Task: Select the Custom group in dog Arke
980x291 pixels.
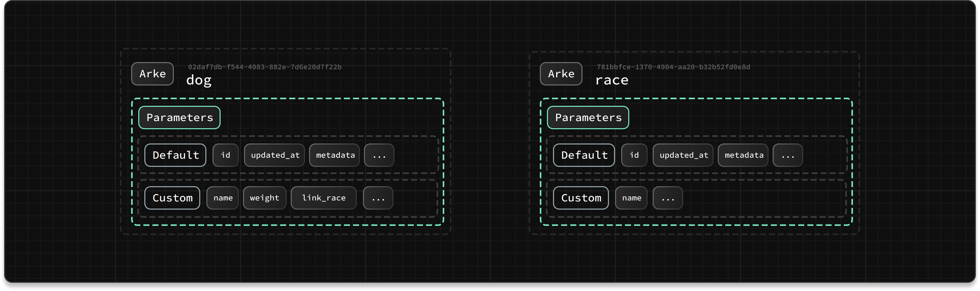Action: tap(172, 198)
